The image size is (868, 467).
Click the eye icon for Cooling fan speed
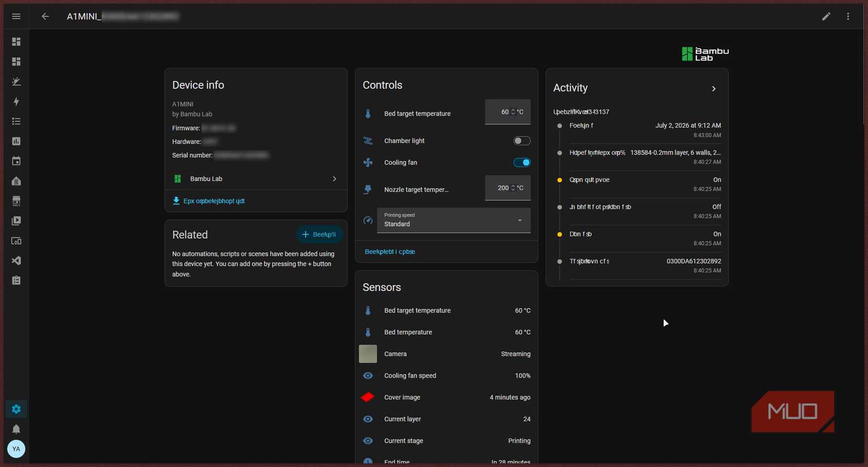pyautogui.click(x=368, y=376)
